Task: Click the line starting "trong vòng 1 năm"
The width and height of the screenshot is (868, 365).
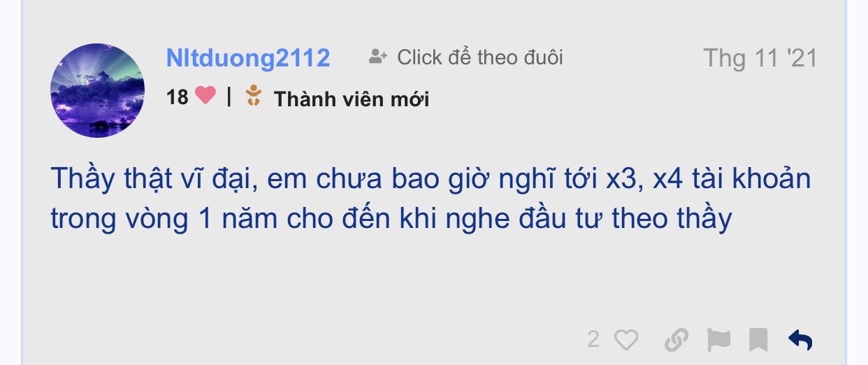Action: click(391, 220)
